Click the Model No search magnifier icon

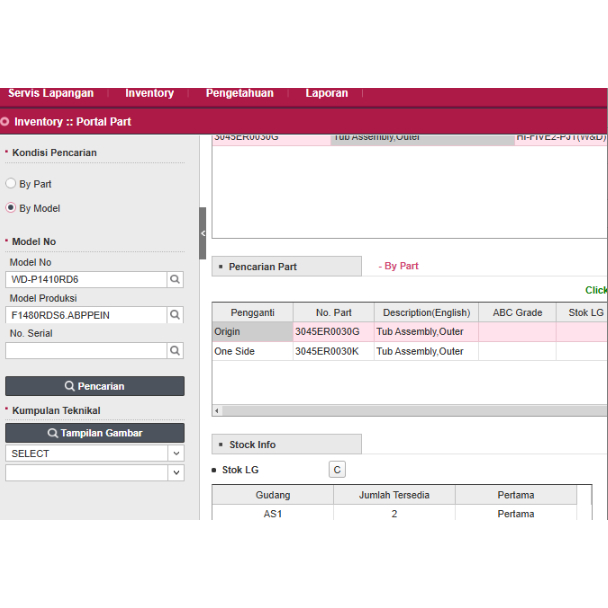point(175,280)
